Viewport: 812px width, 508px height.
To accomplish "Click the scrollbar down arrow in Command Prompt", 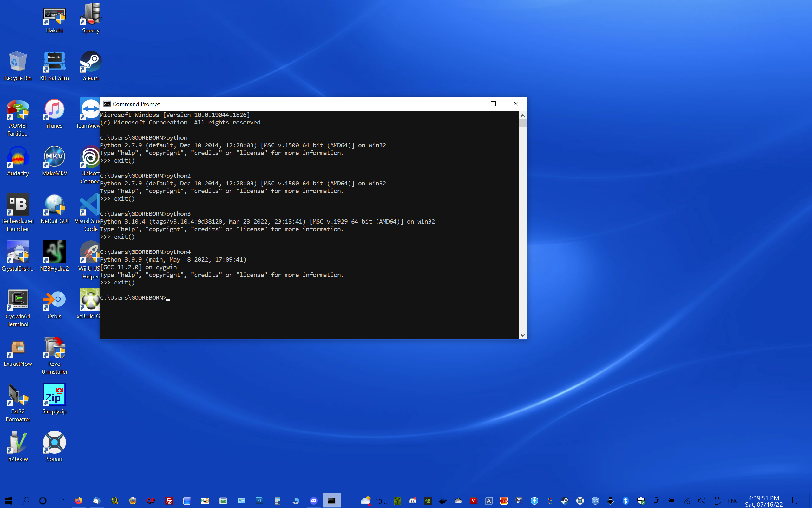I will click(522, 335).
